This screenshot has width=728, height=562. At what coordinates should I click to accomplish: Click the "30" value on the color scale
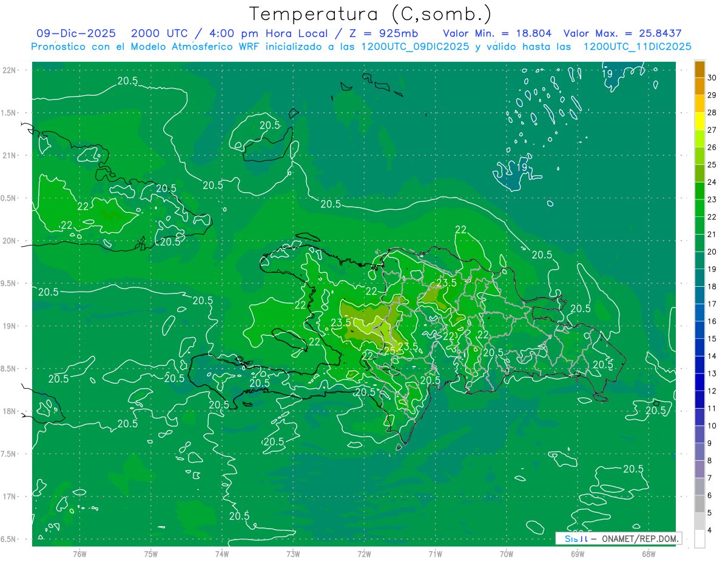pyautogui.click(x=713, y=78)
